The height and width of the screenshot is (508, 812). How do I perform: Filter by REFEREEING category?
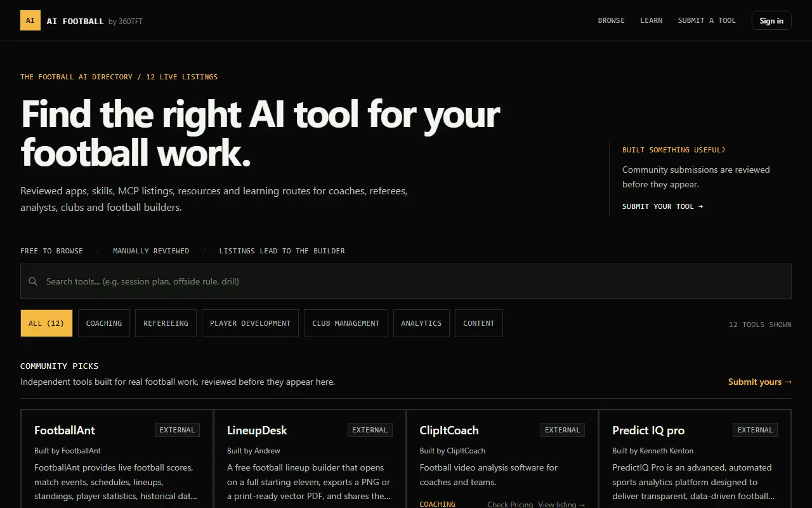(x=166, y=323)
